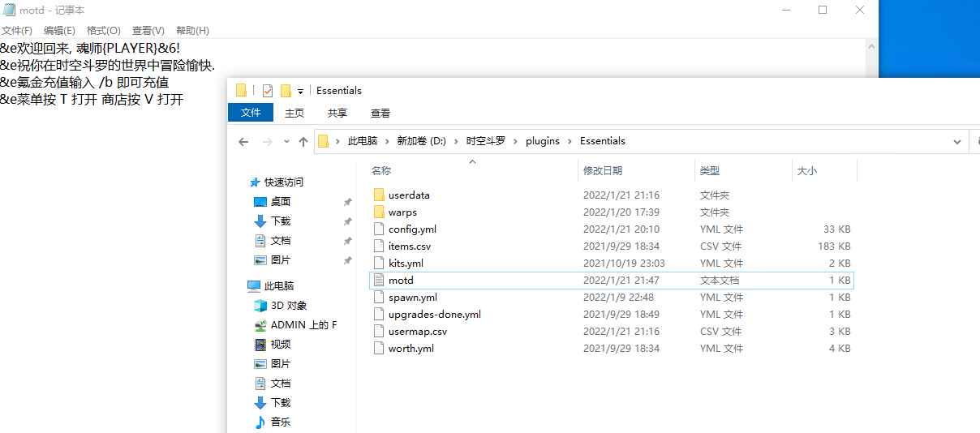Go back with the Explorer back arrow

pos(243,141)
